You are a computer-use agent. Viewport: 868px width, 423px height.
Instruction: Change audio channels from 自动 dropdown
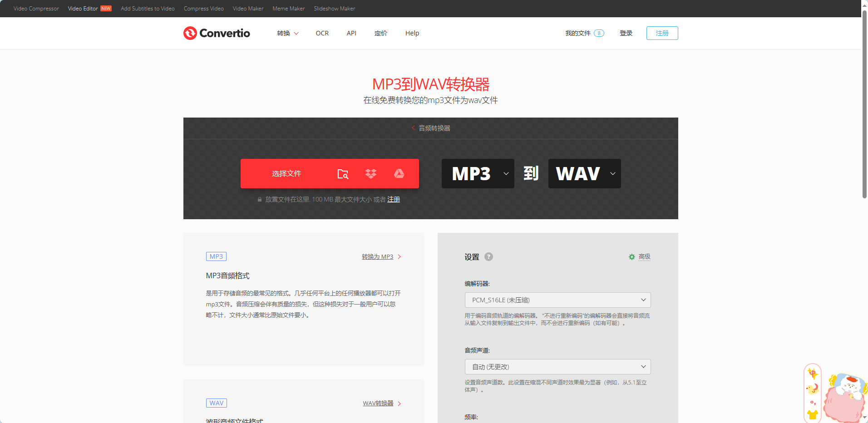pos(557,366)
